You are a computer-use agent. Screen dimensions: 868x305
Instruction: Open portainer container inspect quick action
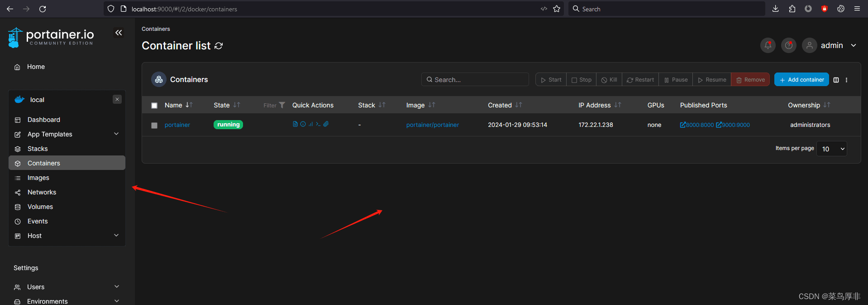pyautogui.click(x=303, y=124)
